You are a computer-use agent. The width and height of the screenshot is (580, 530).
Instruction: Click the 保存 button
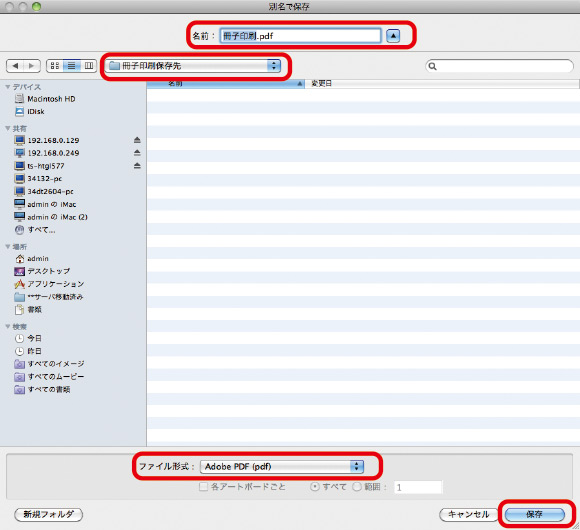(535, 514)
